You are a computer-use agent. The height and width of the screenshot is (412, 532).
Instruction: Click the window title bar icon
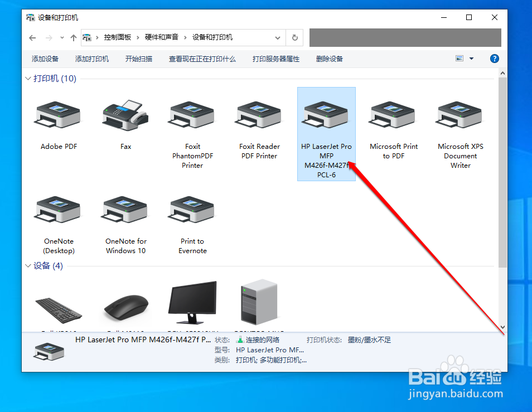[x=31, y=18]
